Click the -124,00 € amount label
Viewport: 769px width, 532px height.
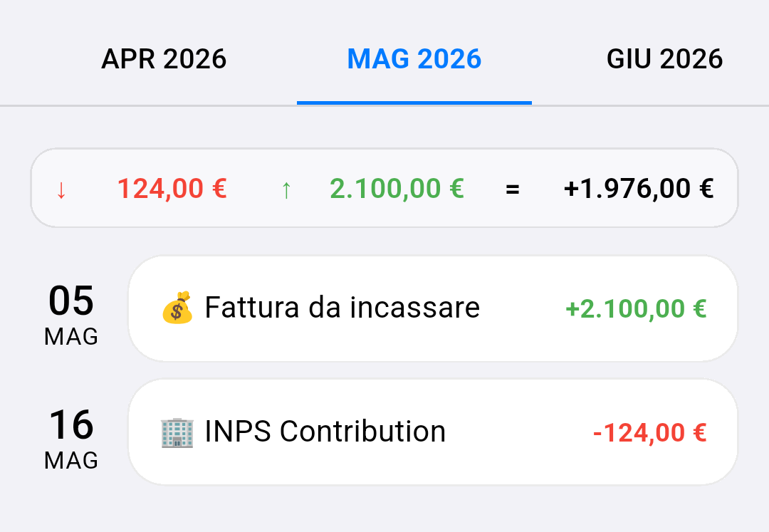pyautogui.click(x=649, y=431)
